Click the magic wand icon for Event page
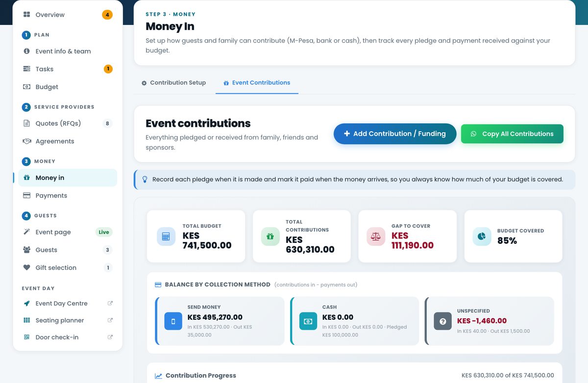 (26, 232)
